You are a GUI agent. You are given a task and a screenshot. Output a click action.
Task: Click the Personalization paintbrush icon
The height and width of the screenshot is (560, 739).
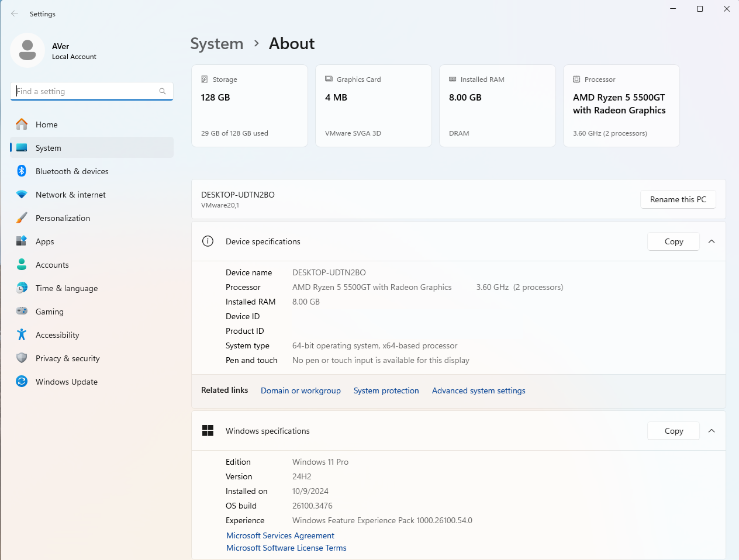point(22,218)
